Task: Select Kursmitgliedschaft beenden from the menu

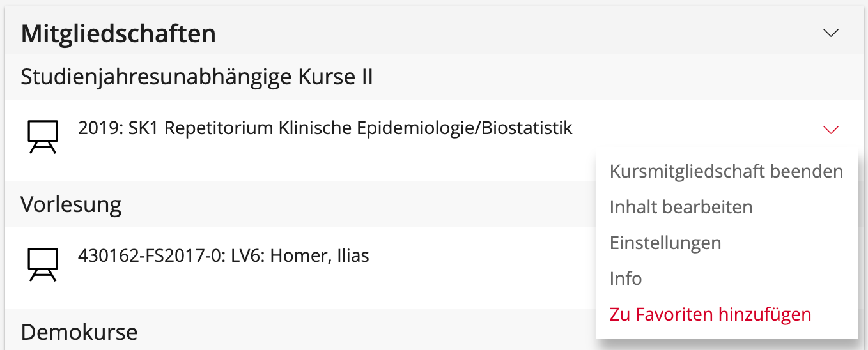Action: 726,171
